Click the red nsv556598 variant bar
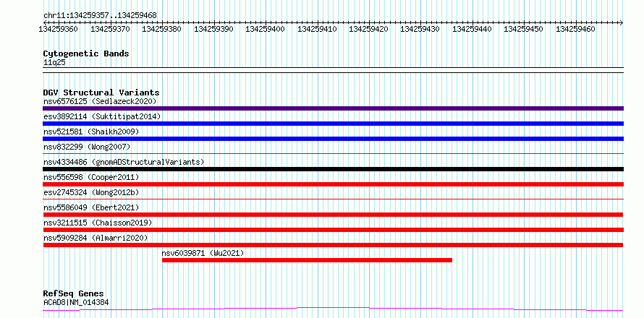This screenshot has height=318, width=644. click(x=333, y=184)
